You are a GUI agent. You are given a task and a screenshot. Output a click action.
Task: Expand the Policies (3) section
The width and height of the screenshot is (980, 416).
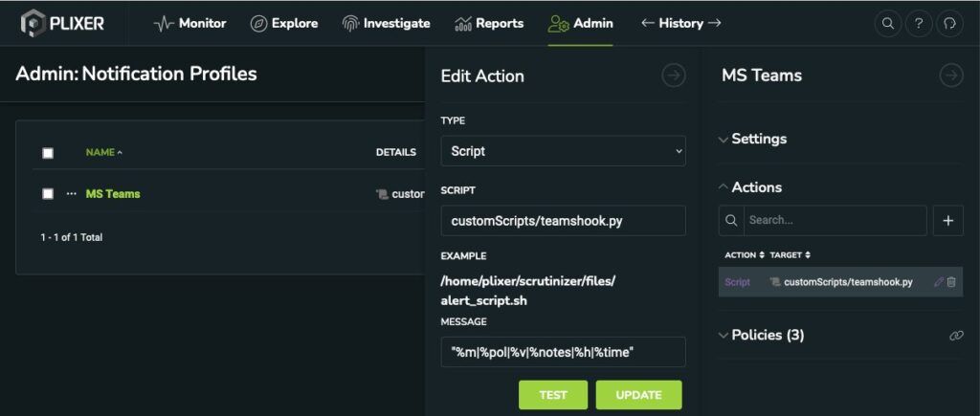tap(761, 336)
